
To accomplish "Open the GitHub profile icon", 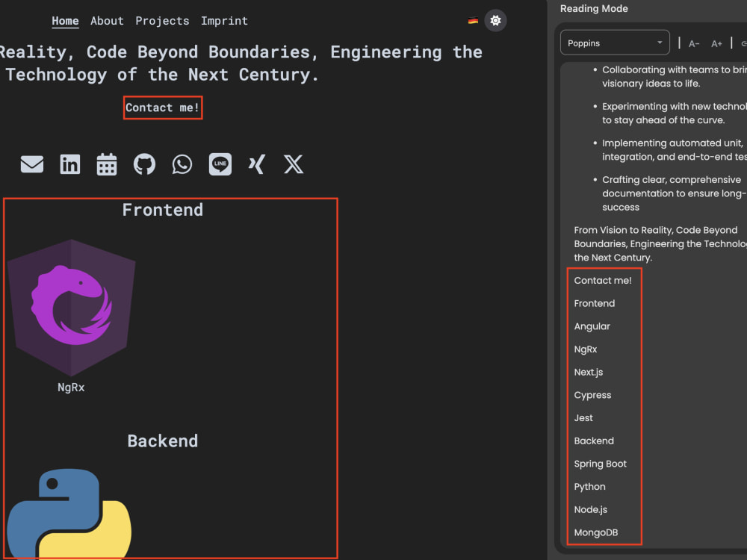I will 144,164.
